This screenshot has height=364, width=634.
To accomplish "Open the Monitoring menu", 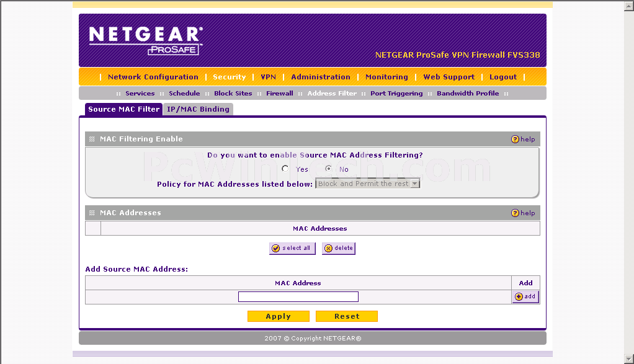I will click(x=386, y=77).
